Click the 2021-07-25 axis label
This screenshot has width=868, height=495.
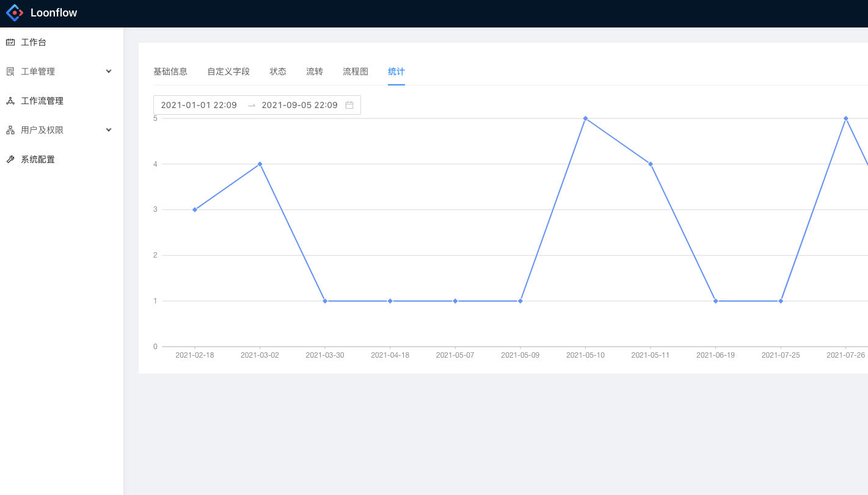click(781, 355)
